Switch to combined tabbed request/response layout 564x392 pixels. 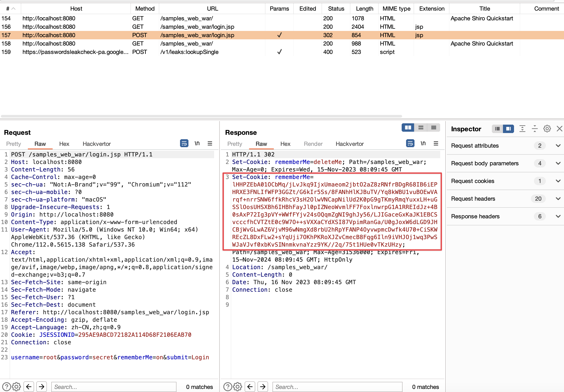tap(434, 128)
